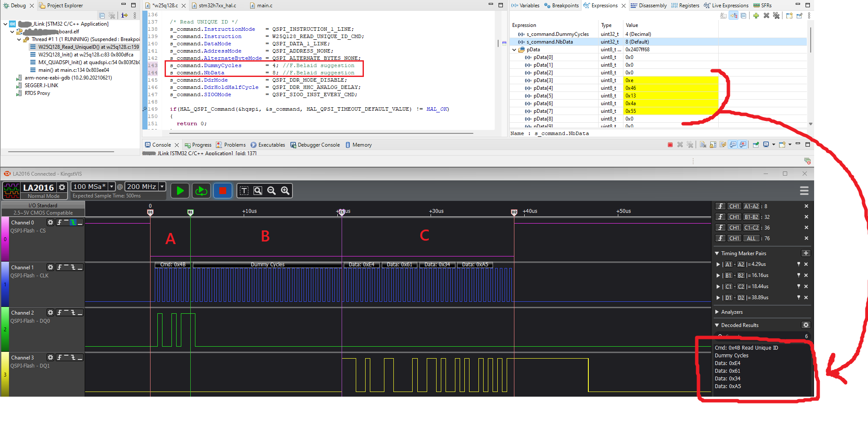The image size is (868, 430).
Task: Toggle rising edge trigger on Channel 1
Action: tap(59, 267)
